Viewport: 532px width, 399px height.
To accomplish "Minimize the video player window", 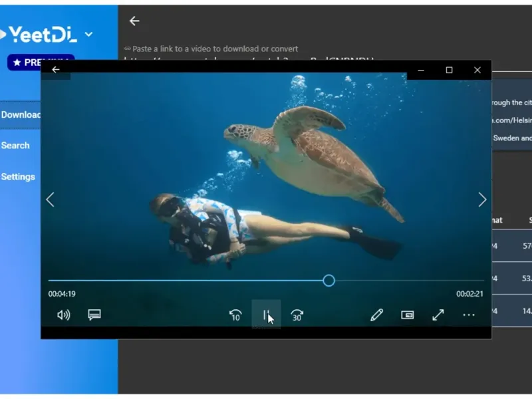I will (x=421, y=70).
